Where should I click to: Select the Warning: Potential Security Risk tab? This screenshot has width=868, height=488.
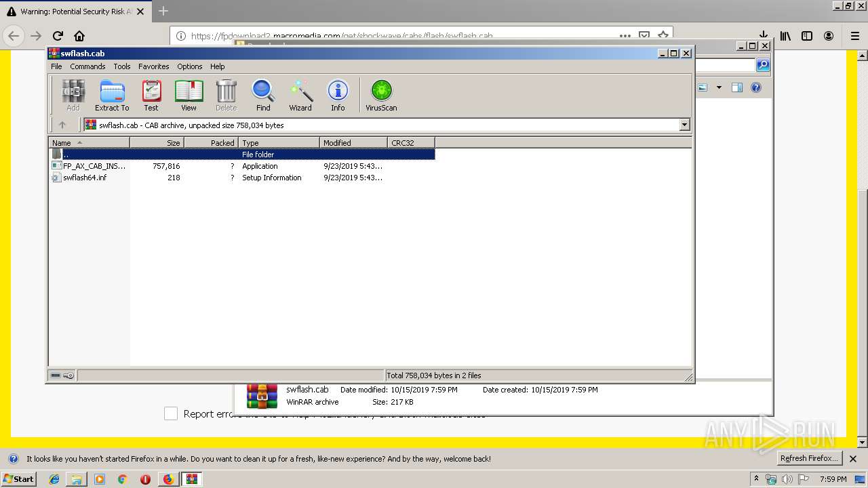(75, 12)
